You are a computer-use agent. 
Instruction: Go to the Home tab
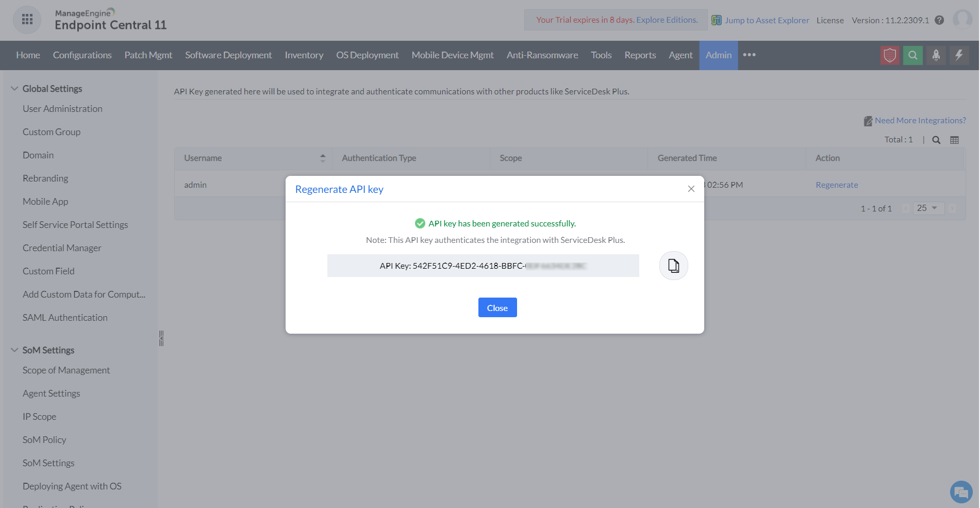28,55
